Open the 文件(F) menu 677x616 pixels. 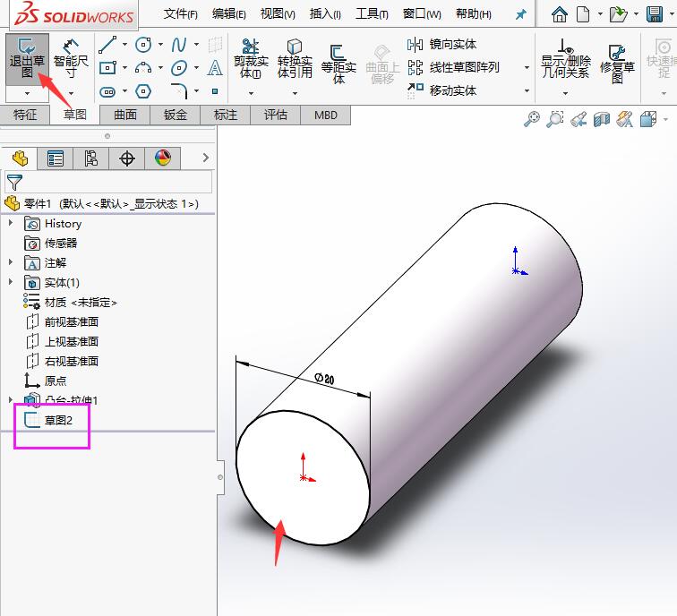181,14
